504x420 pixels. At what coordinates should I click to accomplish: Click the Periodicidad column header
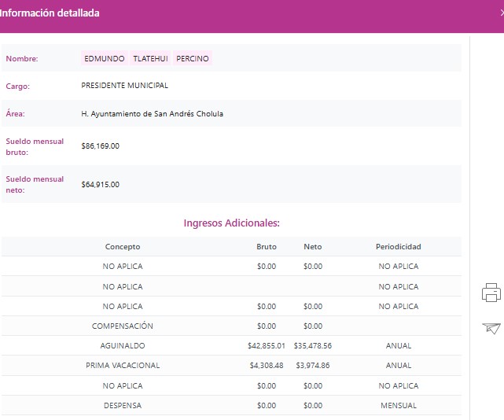[398, 247]
